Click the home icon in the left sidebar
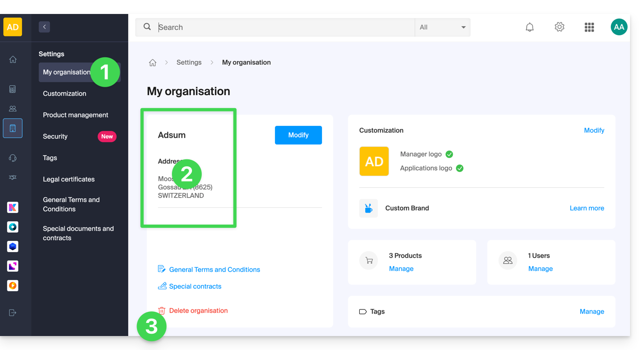This screenshot has width=644, height=350. point(13,59)
